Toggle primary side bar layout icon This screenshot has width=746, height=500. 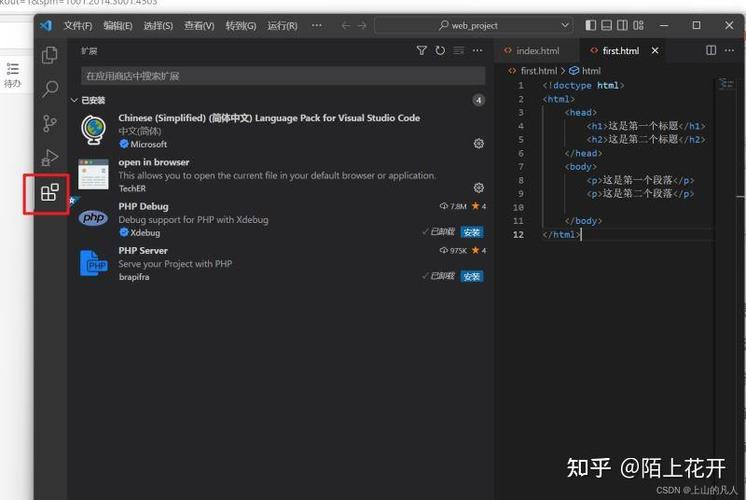(x=590, y=25)
